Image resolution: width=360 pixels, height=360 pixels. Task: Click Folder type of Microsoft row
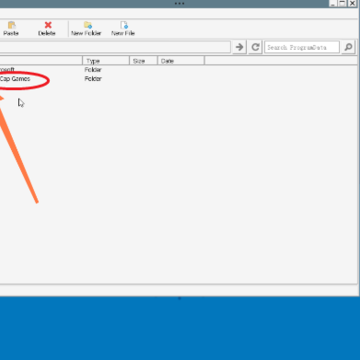pos(93,70)
